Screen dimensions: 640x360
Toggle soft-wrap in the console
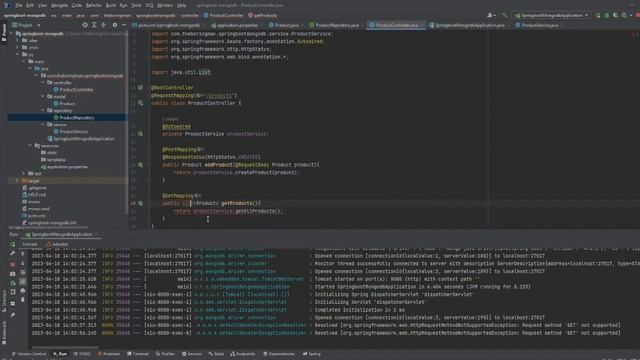click(23, 273)
